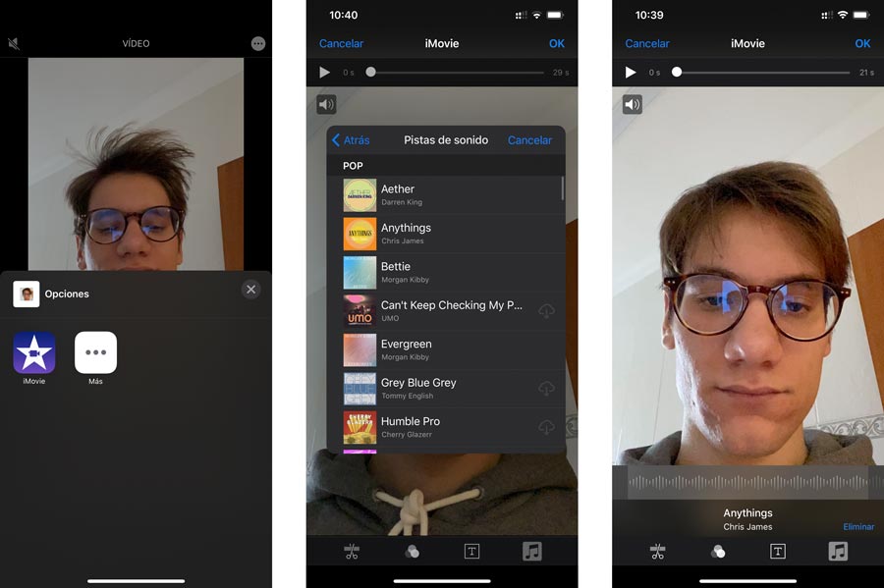Download the Can't Keep Checking track via cloud icon
The height and width of the screenshot is (588, 884).
[x=546, y=311]
